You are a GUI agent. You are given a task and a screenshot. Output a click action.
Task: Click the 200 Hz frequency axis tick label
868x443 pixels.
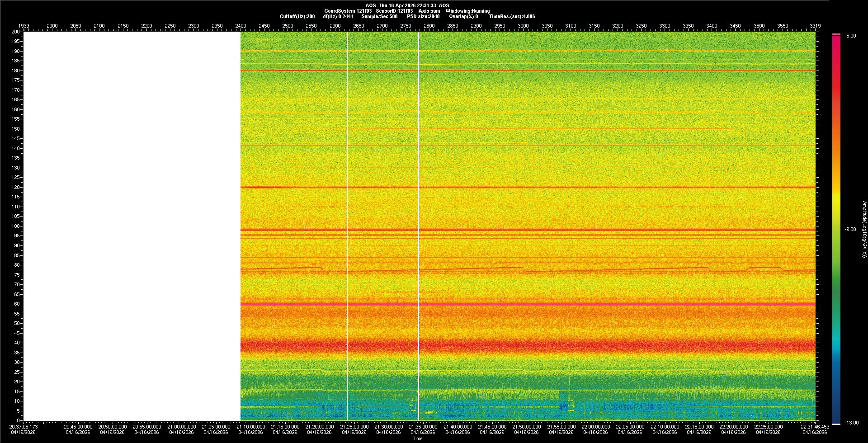(x=16, y=32)
